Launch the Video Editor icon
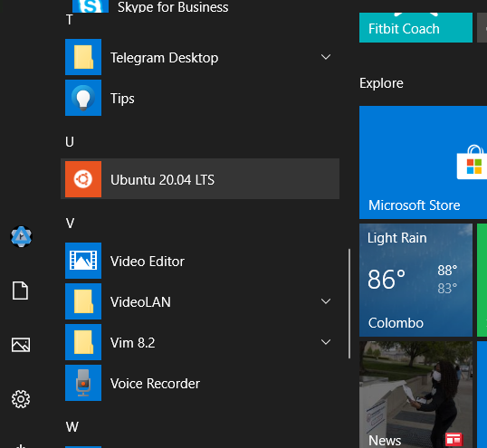Image resolution: width=487 pixels, height=448 pixels. 83,261
